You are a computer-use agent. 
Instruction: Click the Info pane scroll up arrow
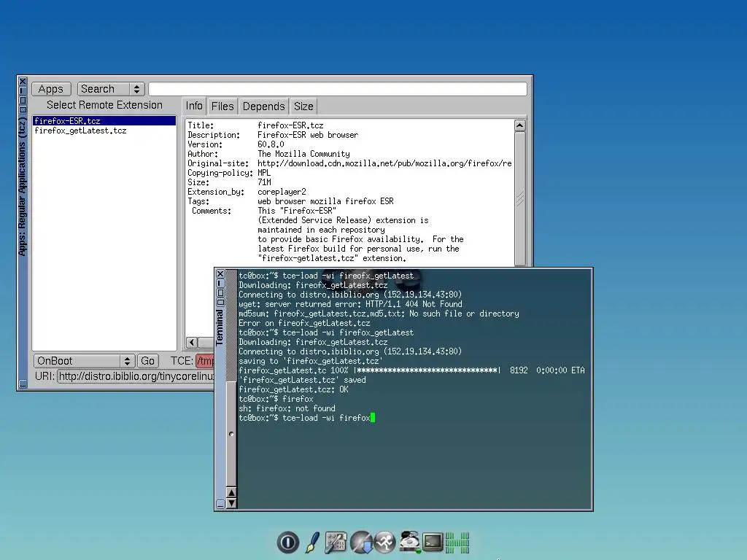pos(519,125)
